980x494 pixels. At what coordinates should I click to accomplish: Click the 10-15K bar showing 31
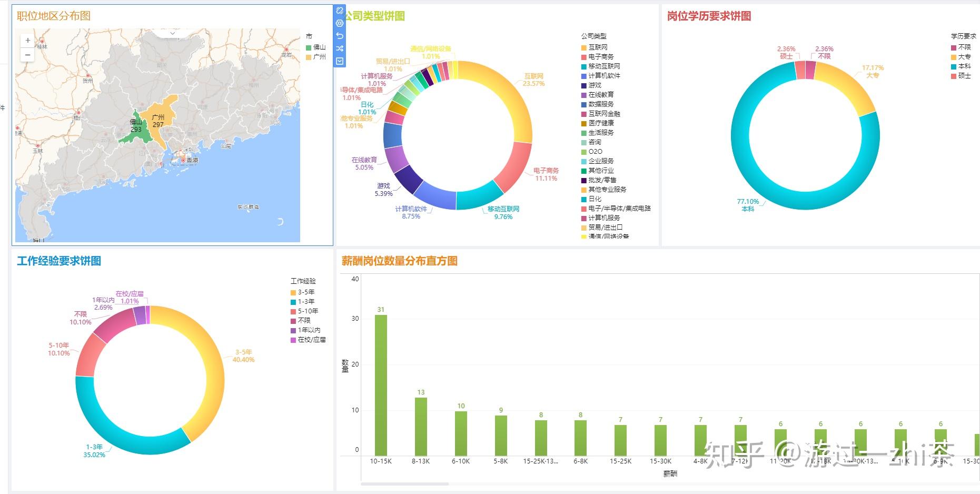(x=380, y=379)
